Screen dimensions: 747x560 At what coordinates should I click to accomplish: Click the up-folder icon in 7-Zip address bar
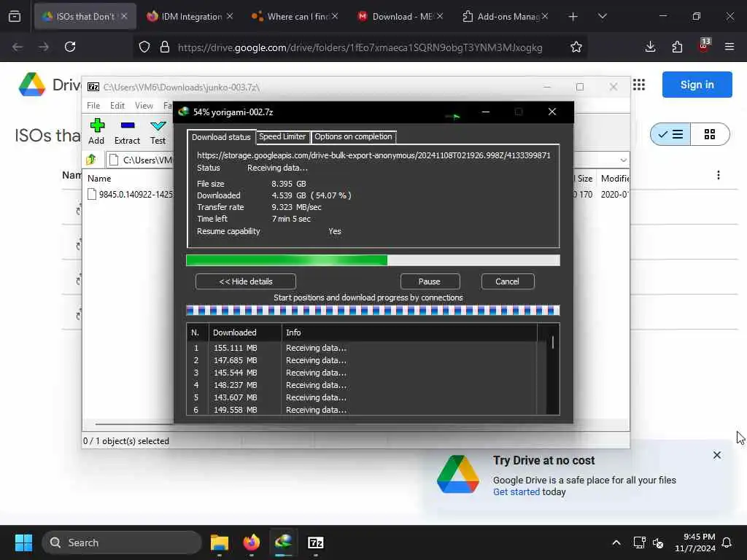coord(91,160)
